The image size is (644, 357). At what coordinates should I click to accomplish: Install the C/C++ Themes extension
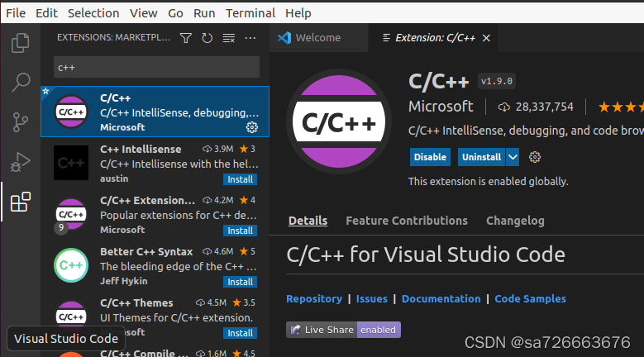[241, 333]
